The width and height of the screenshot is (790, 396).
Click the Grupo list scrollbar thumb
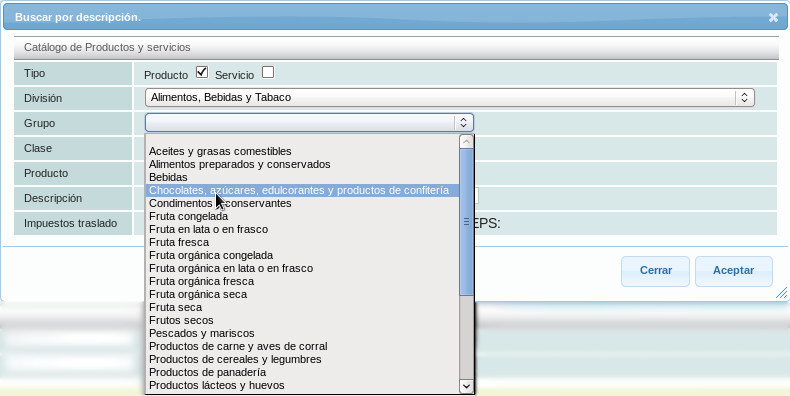(x=467, y=222)
